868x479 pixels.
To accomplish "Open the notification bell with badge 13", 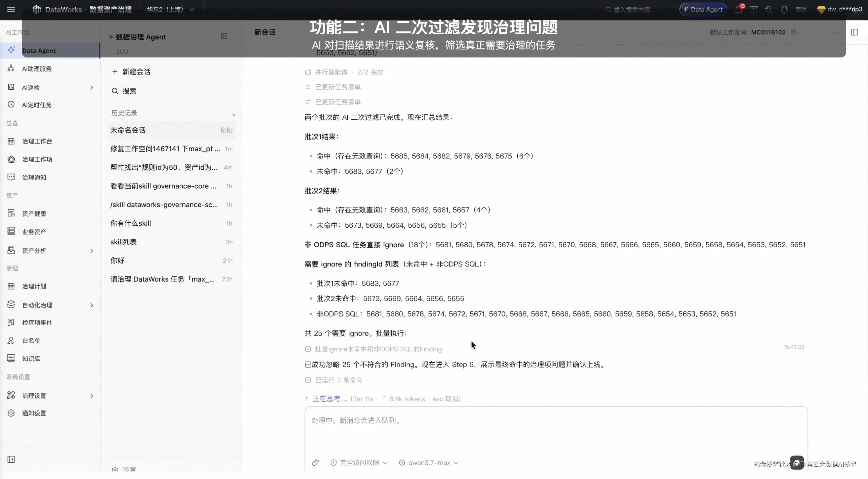I will [738, 9].
